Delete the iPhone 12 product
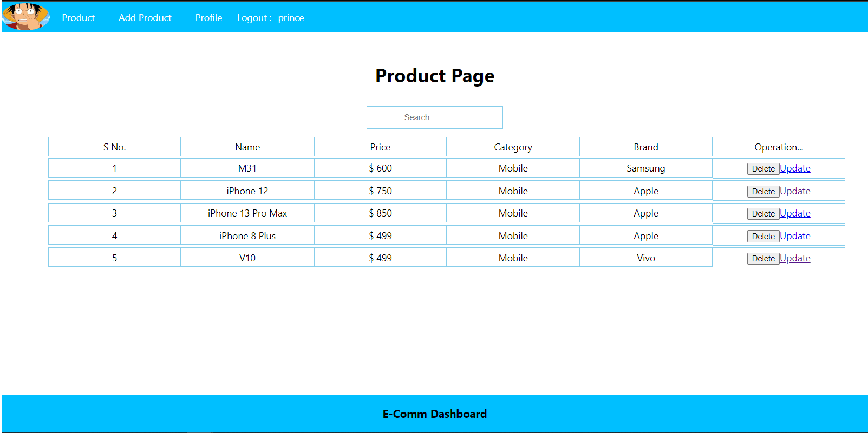 pos(762,192)
